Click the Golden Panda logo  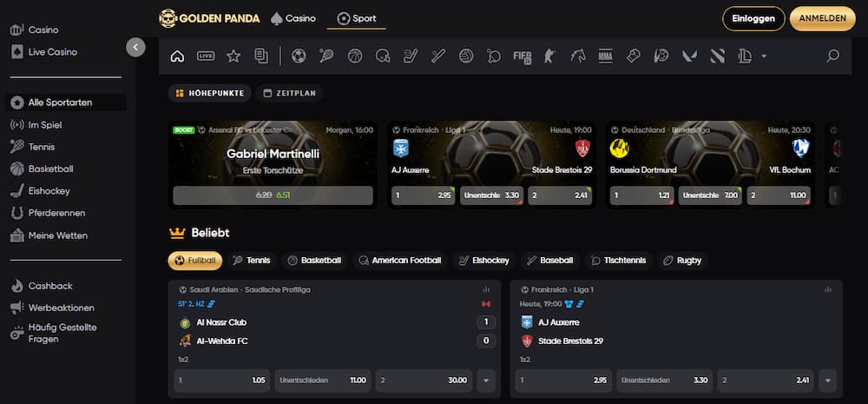pyautogui.click(x=209, y=18)
